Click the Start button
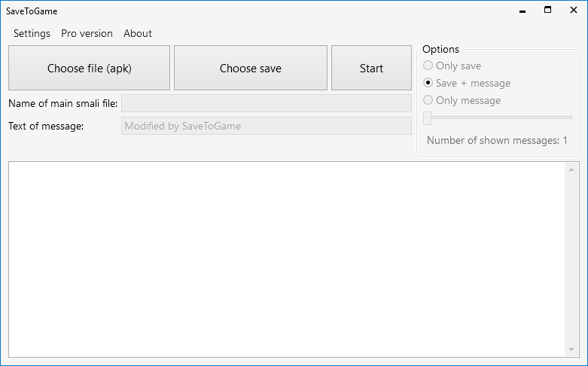 371,68
